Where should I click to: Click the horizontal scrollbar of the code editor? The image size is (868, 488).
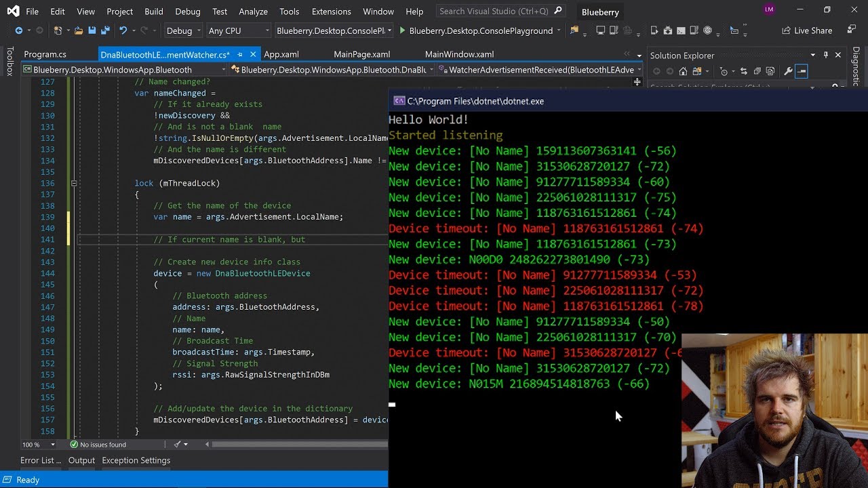pos(300,445)
